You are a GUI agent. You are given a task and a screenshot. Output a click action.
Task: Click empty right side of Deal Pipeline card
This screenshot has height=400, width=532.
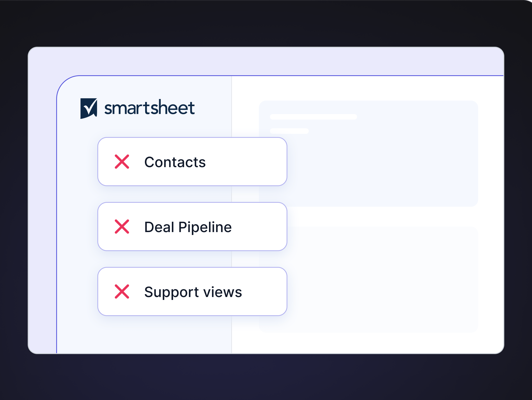click(x=261, y=227)
